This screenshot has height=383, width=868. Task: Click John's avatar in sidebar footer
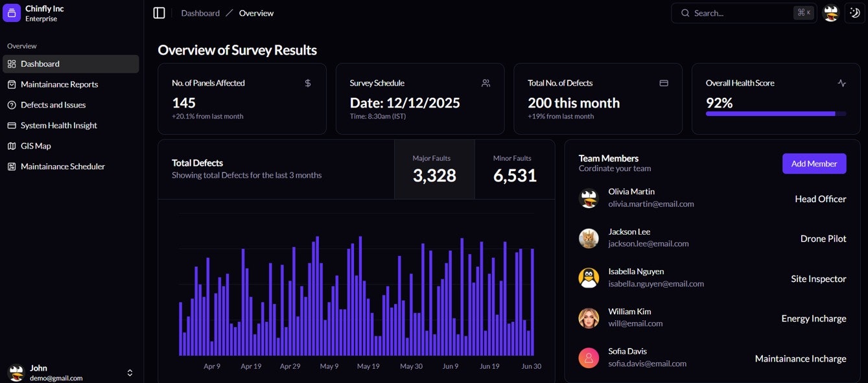coord(16,373)
